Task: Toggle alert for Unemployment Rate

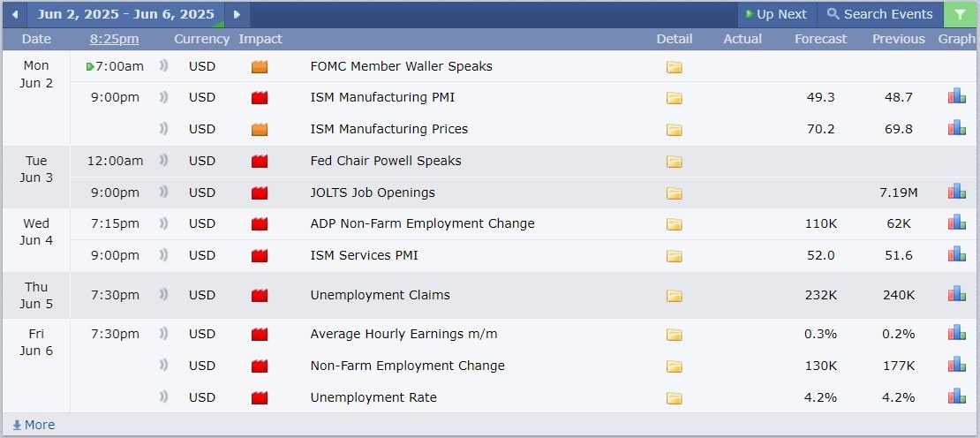Action: click(x=163, y=396)
